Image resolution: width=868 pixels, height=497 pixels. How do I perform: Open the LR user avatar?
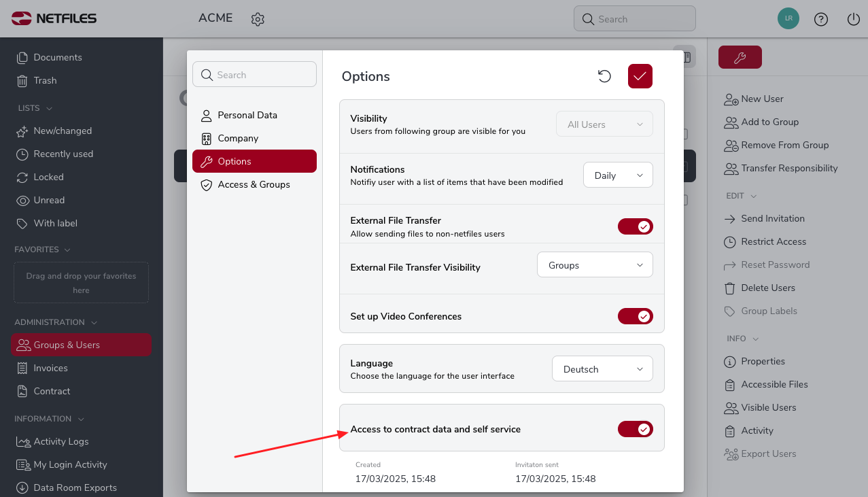coord(788,18)
